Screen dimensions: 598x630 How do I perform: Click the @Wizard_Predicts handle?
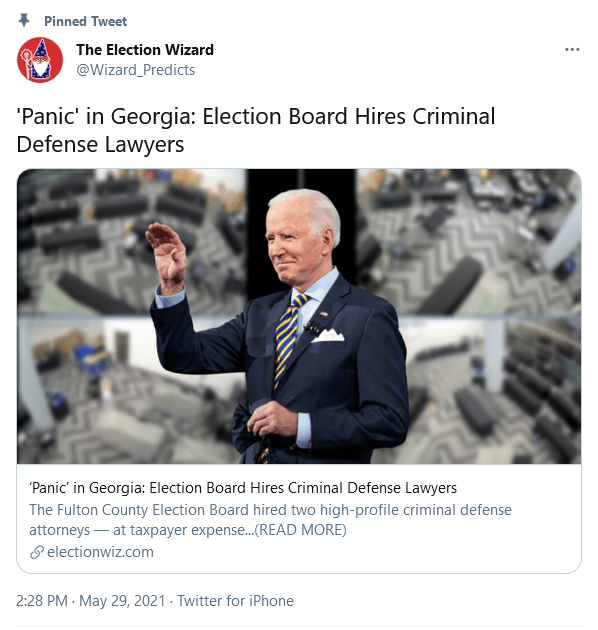click(135, 70)
